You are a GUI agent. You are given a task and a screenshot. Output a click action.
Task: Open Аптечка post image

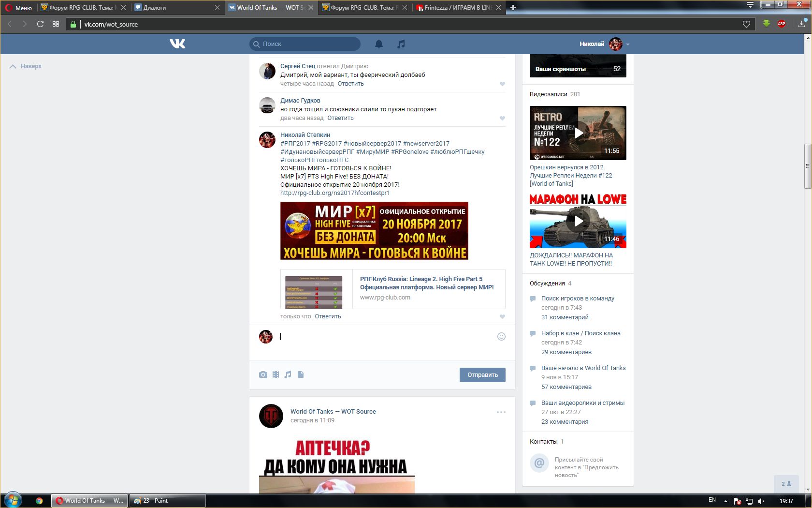click(337, 465)
